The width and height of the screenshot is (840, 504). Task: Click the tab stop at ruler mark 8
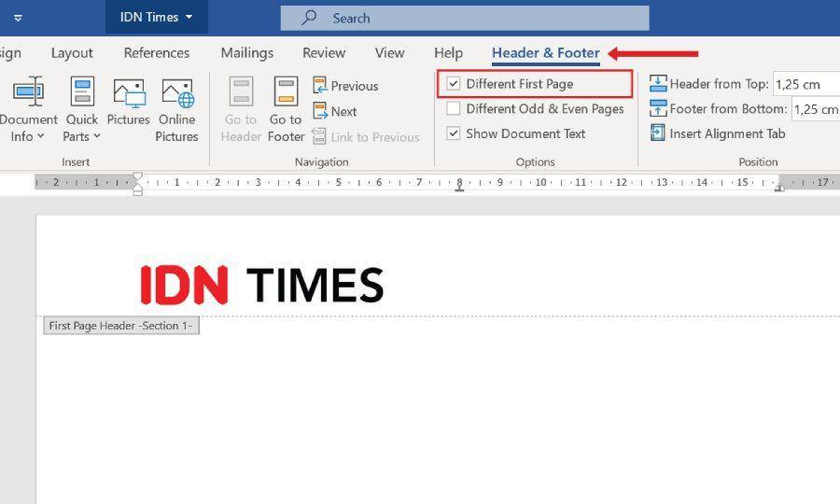459,188
